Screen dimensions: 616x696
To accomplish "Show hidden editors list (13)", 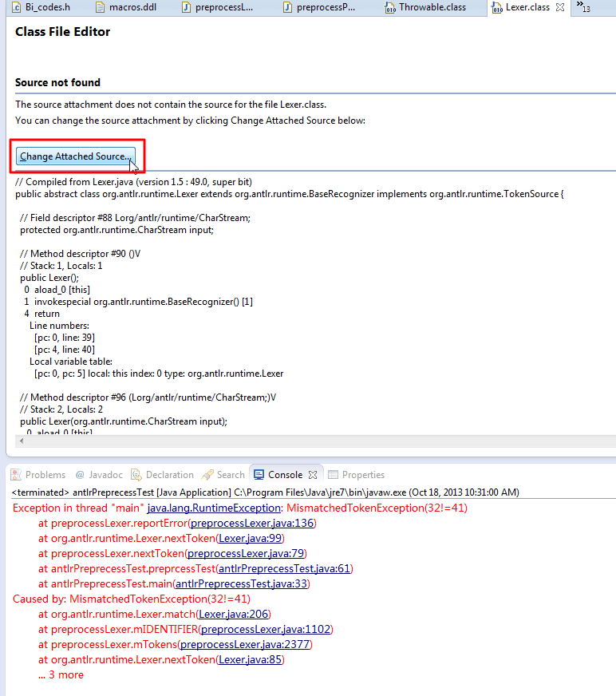I will click(583, 6).
